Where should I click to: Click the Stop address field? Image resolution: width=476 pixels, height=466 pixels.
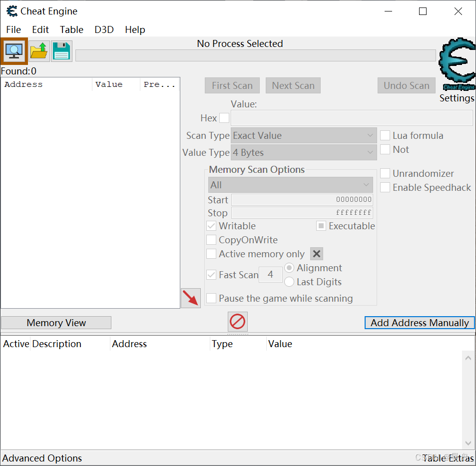[x=302, y=213]
